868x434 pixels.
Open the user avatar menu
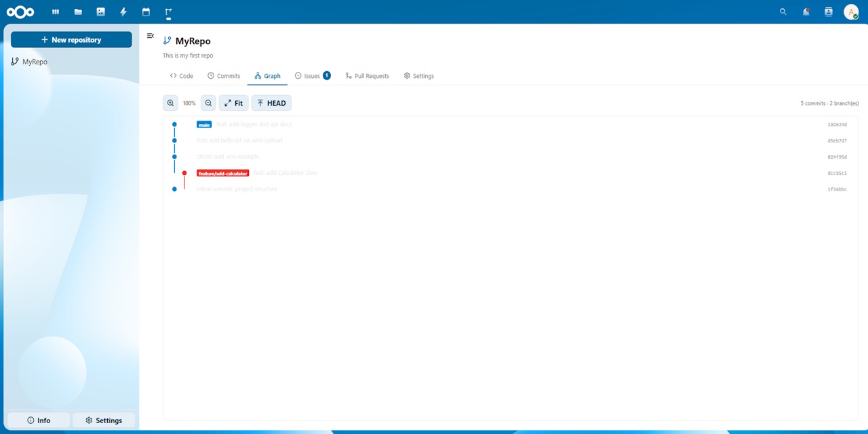tap(851, 12)
